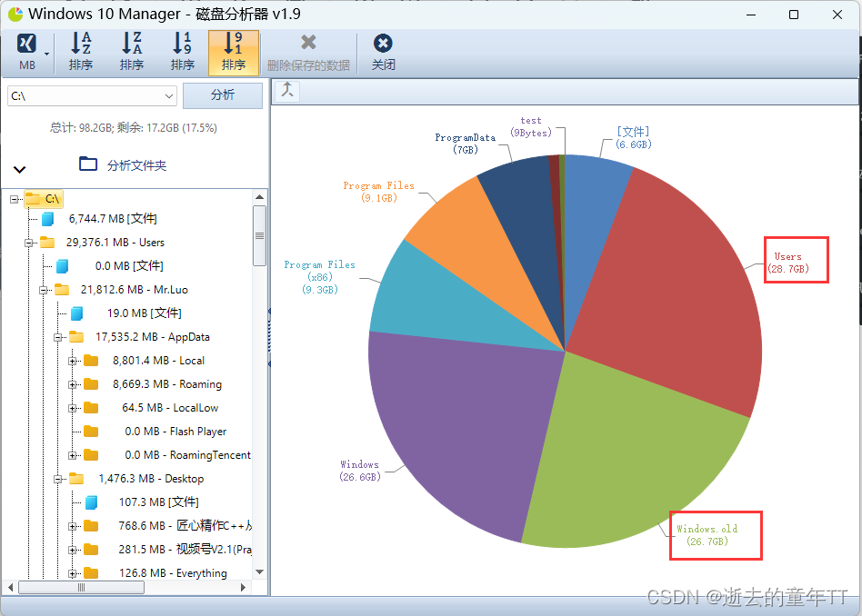Select 126.8 MB - Everything row
The width and height of the screenshot is (862, 616).
click(x=173, y=573)
